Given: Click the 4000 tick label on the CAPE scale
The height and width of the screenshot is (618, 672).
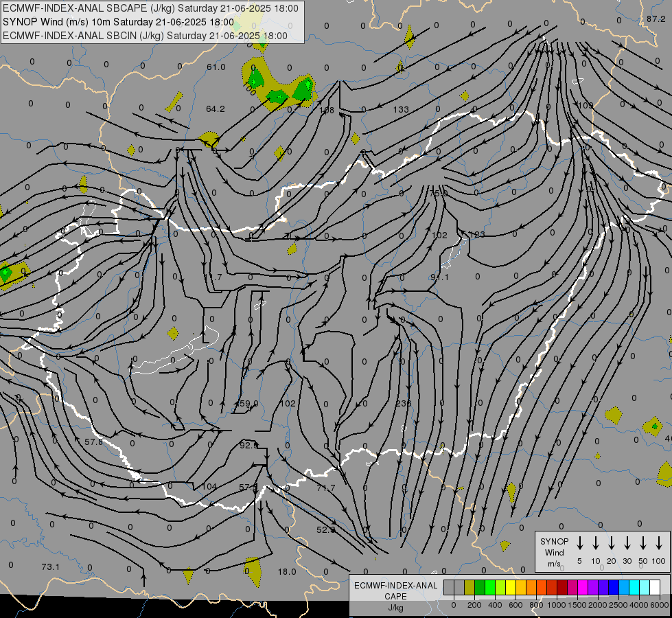Looking at the screenshot, I should point(639,605).
